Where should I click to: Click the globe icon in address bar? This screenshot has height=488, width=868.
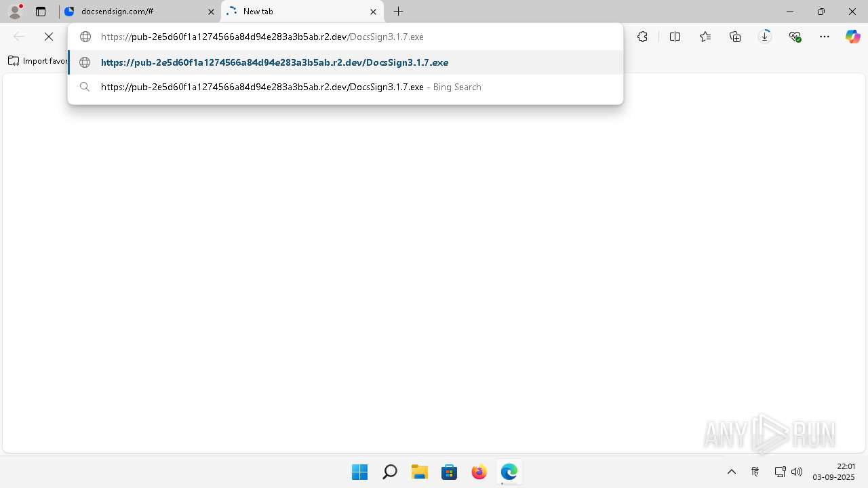coord(85,37)
